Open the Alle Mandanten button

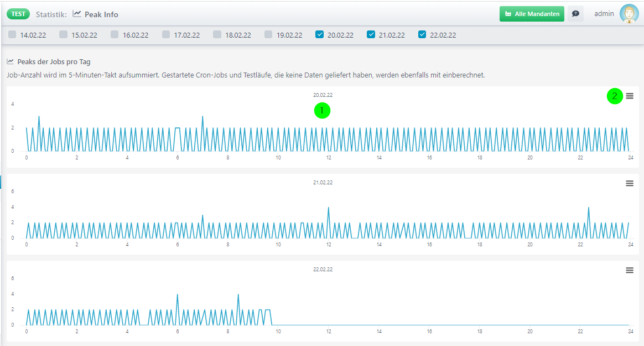coord(532,14)
